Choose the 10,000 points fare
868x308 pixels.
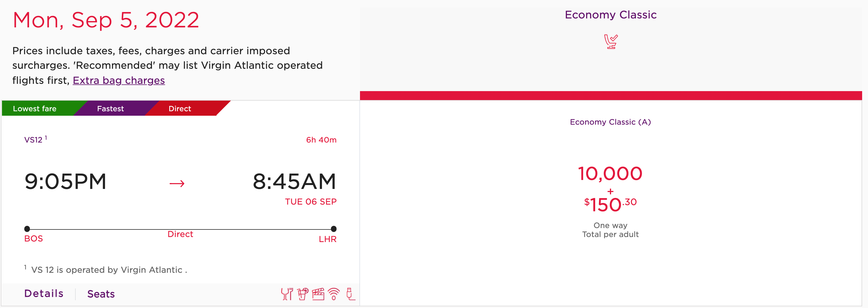610,173
